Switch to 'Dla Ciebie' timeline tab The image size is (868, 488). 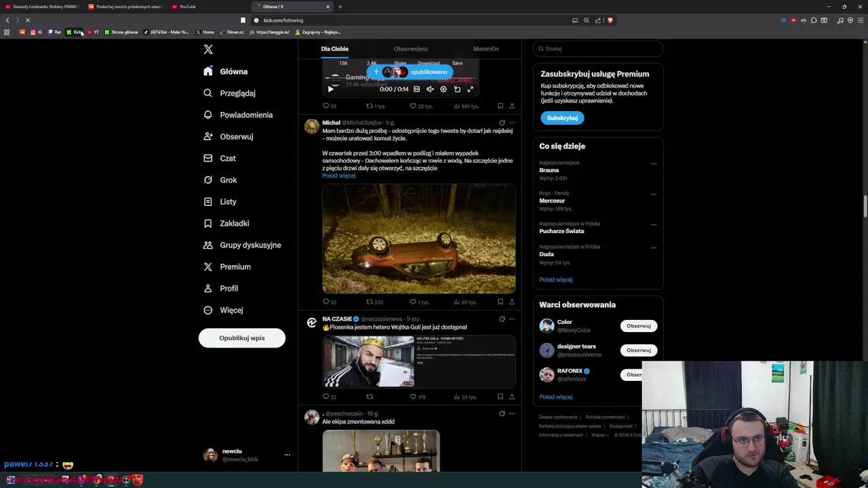point(334,49)
